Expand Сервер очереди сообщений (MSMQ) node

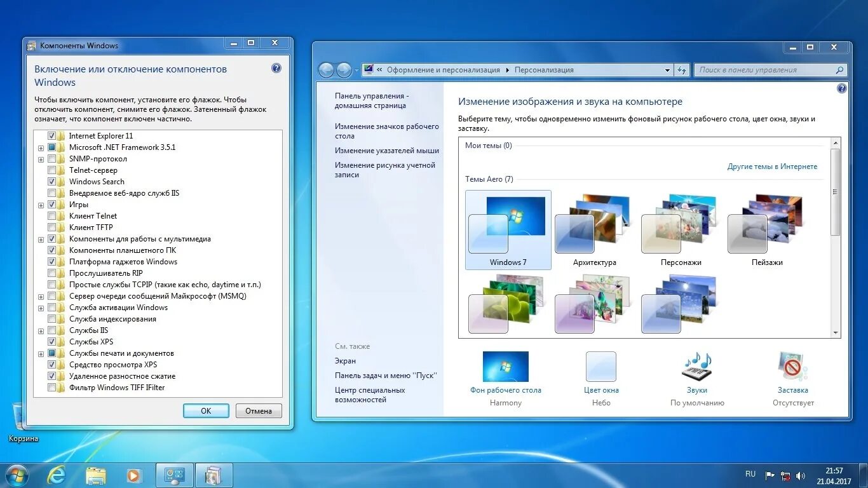point(41,296)
